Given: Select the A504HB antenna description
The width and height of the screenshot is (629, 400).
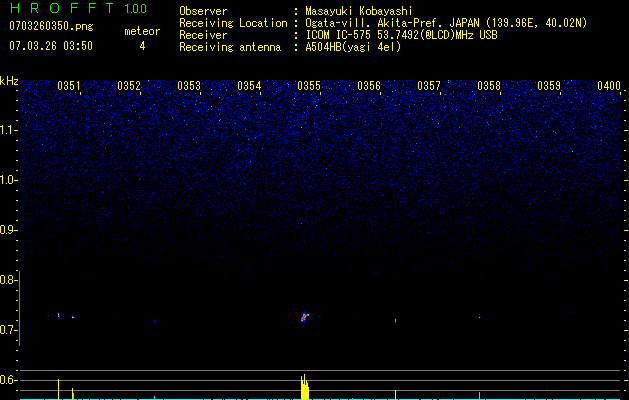Looking at the screenshot, I should pyautogui.click(x=353, y=47).
